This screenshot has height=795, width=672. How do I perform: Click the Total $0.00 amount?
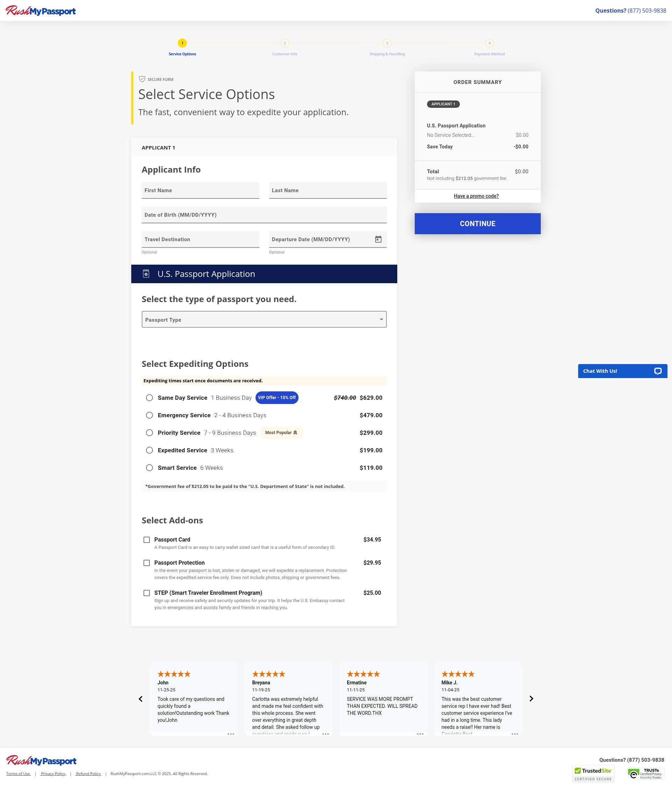[x=521, y=172]
